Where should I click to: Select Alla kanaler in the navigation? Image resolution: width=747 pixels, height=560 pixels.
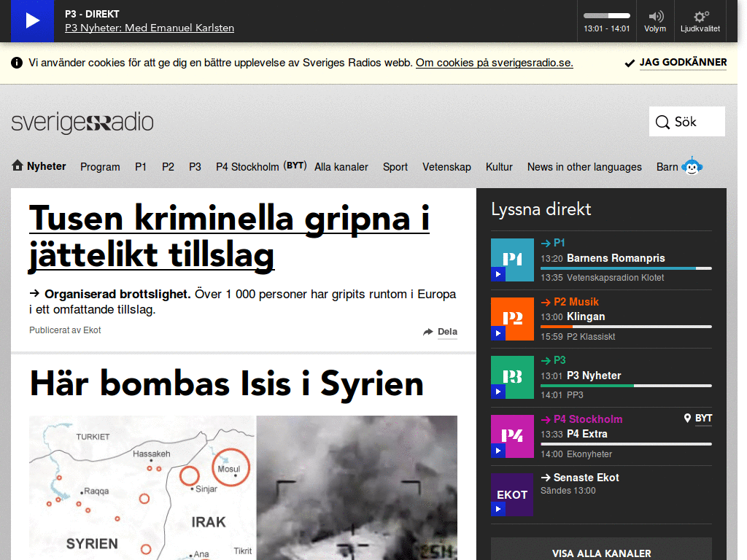tap(341, 167)
